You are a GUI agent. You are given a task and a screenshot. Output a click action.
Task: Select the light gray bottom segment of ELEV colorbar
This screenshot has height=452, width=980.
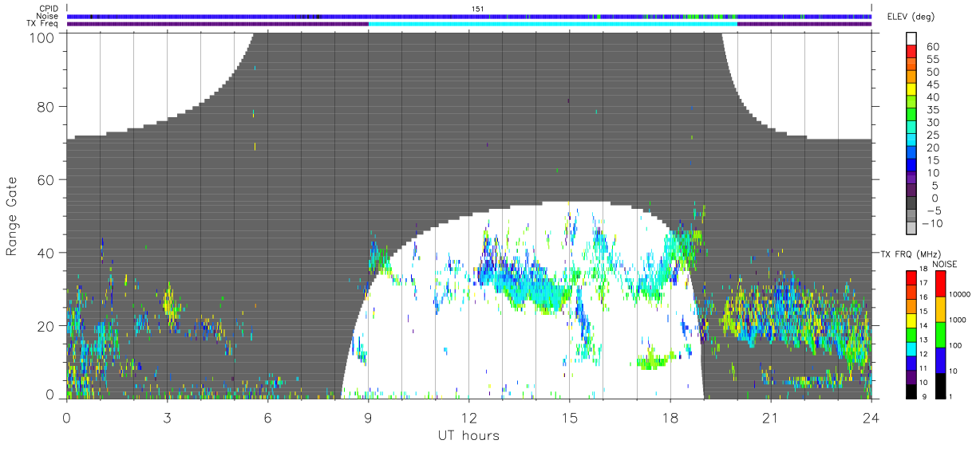(x=912, y=229)
